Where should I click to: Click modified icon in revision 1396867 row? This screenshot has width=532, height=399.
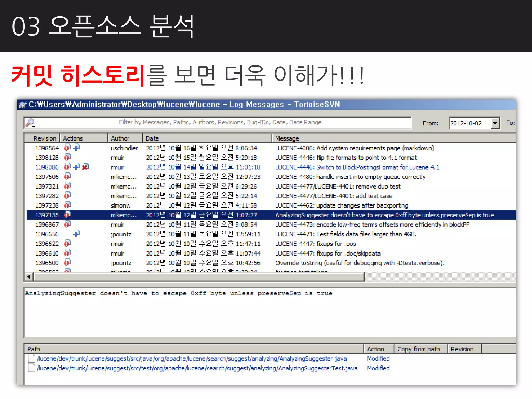click(67, 224)
